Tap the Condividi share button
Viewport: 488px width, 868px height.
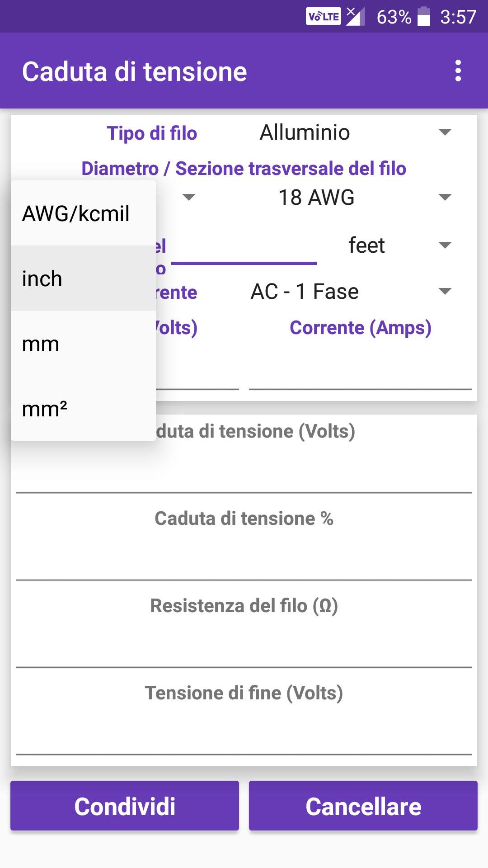pos(125,806)
